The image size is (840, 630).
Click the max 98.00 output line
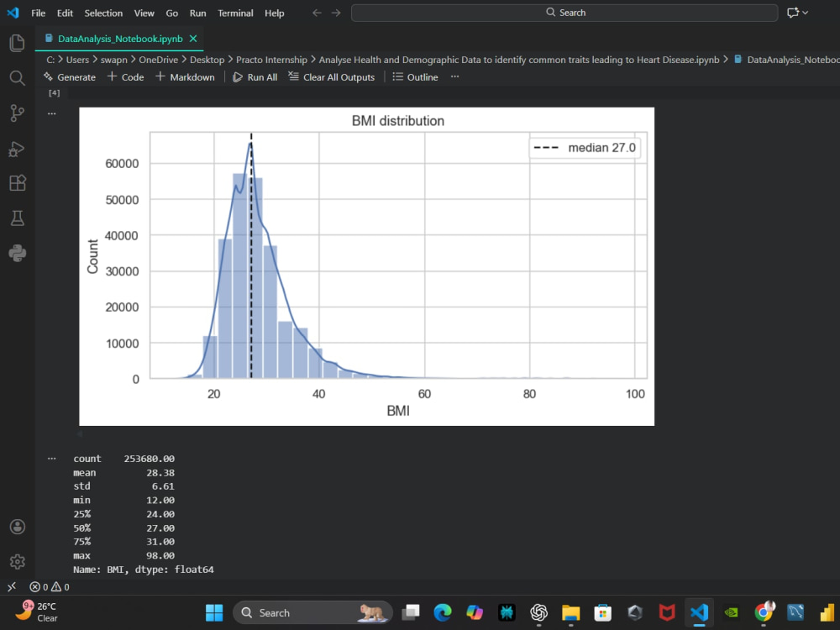point(123,555)
